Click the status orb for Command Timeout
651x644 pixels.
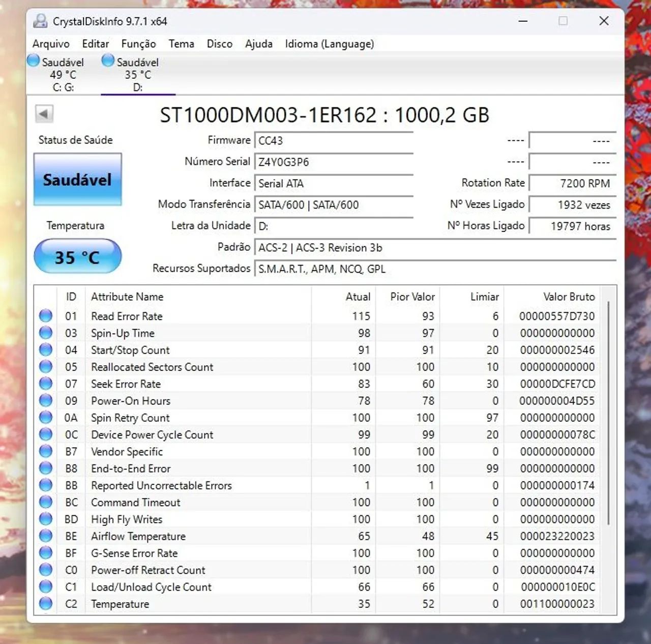(x=46, y=502)
